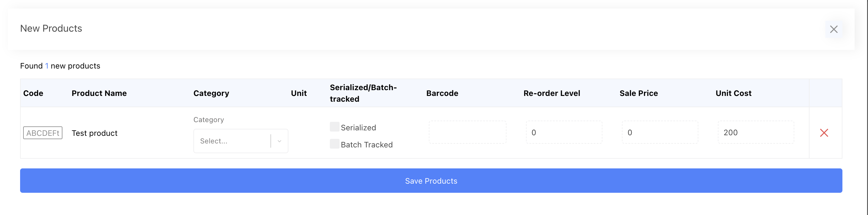Click the Unit Cost field showing 200
This screenshot has width=868, height=215.
(x=755, y=132)
